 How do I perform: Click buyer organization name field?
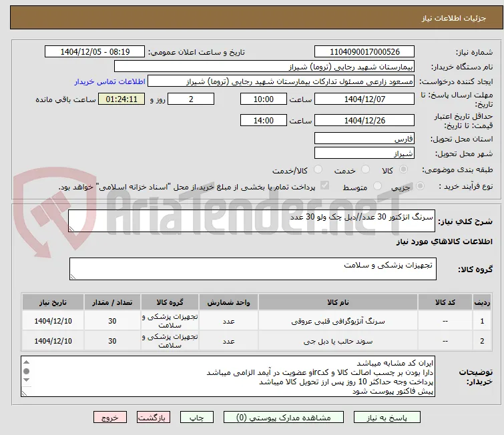click(264, 67)
